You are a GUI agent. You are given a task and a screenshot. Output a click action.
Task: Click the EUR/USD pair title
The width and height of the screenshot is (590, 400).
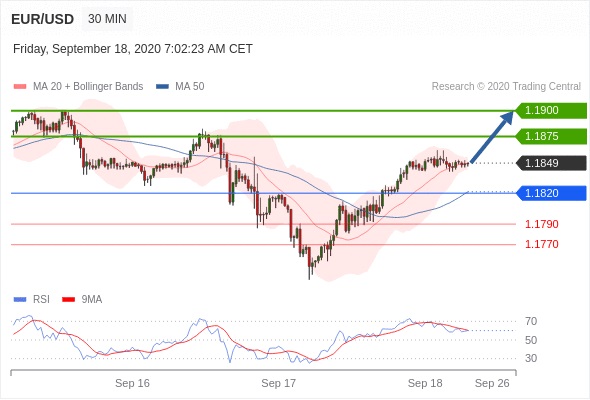point(42,19)
